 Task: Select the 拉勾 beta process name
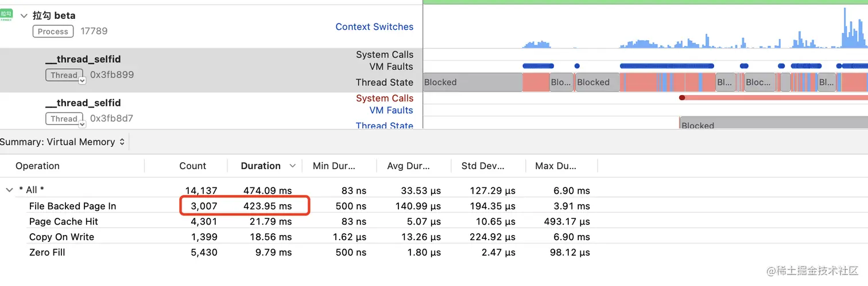(54, 15)
